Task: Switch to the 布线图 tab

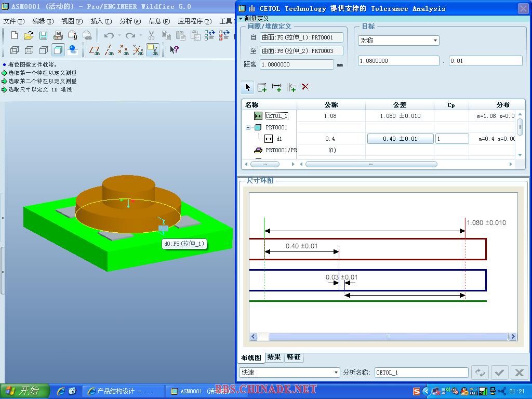Action: pos(251,357)
